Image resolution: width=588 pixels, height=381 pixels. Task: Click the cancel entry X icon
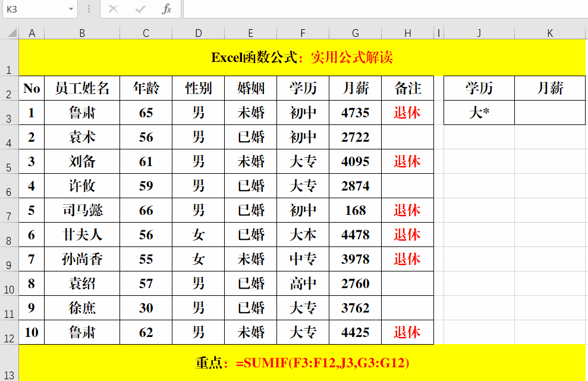tap(113, 9)
